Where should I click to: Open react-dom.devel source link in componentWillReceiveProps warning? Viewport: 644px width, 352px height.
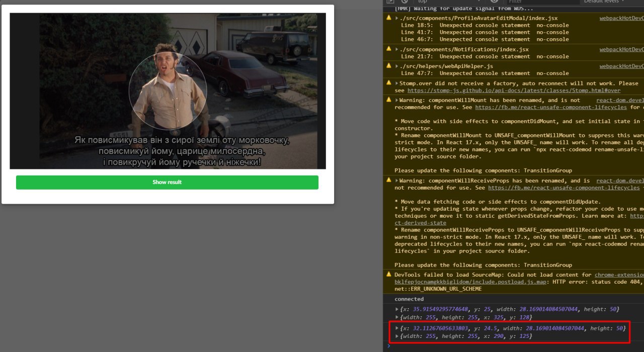coord(620,181)
